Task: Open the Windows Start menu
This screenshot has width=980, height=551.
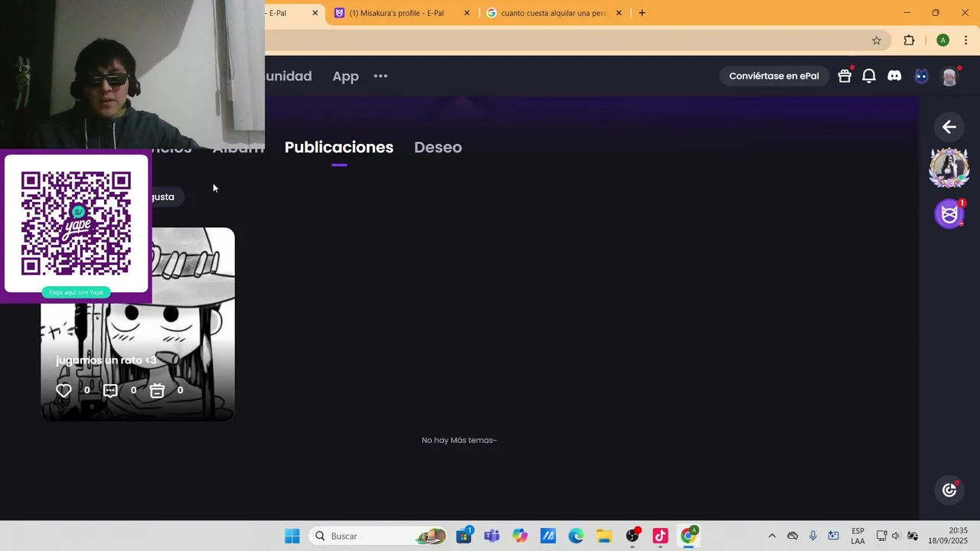Action: click(x=292, y=536)
